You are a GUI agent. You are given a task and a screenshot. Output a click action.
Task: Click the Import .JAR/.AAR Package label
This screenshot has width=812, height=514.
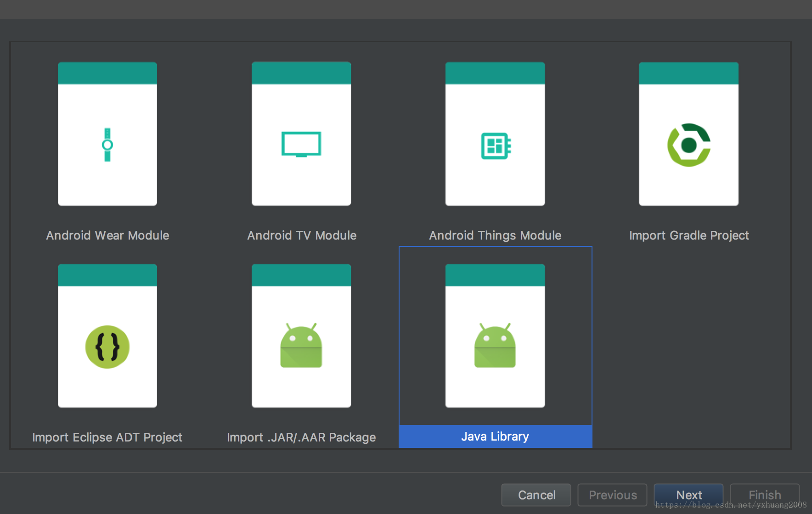[x=301, y=437]
